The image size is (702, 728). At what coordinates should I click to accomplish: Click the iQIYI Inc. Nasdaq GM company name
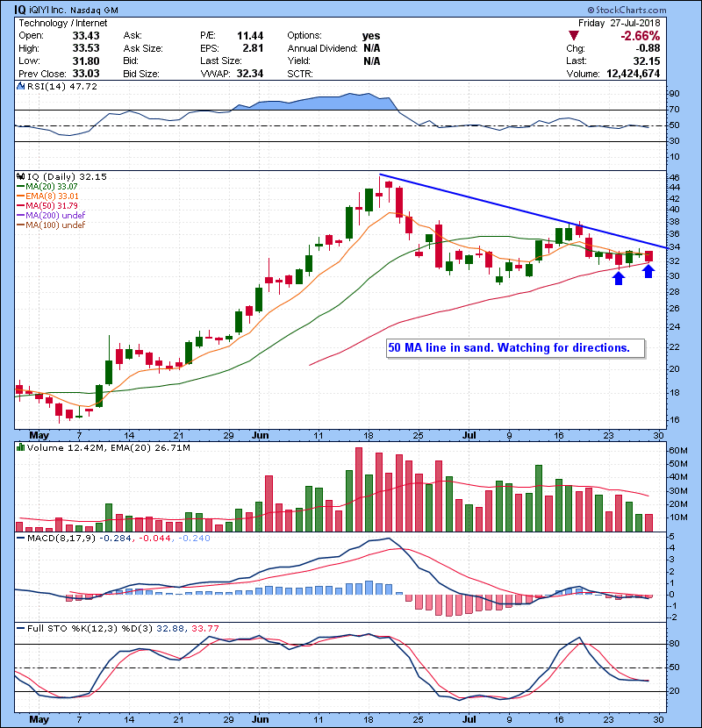pos(74,10)
